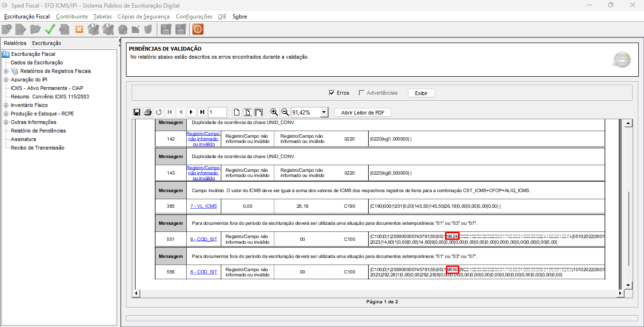The height and width of the screenshot is (327, 644).
Task: Zoom out of the report
Action: 285,112
